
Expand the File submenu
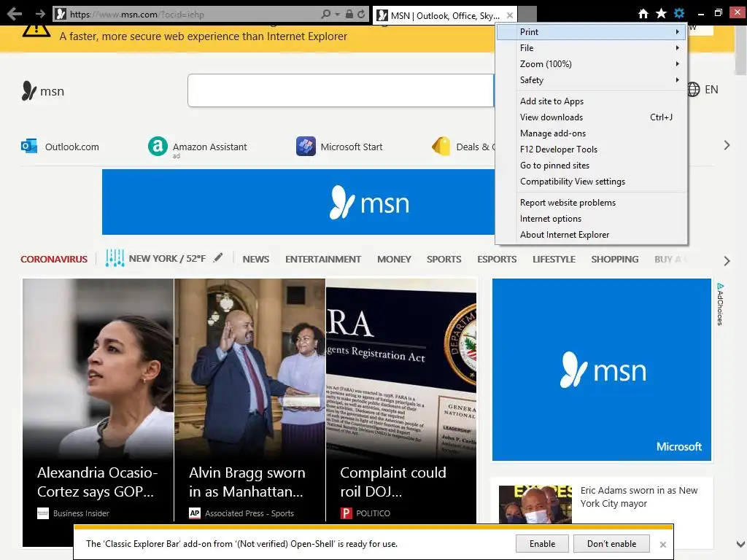(591, 48)
